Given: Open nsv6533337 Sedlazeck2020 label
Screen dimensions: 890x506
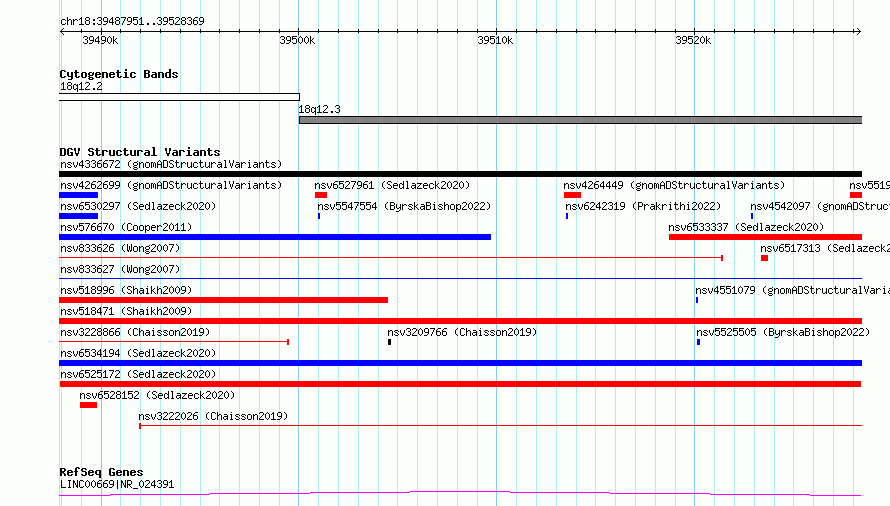Looking at the screenshot, I should pos(746,227).
